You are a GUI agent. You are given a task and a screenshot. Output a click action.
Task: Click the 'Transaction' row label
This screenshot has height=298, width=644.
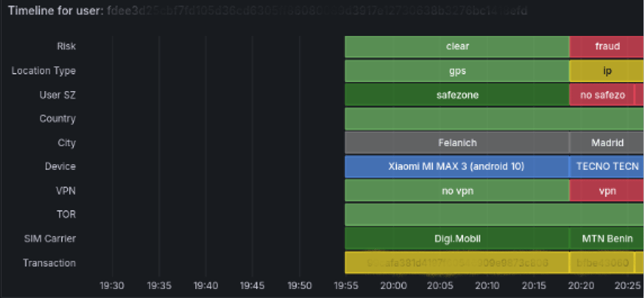pyautogui.click(x=49, y=263)
